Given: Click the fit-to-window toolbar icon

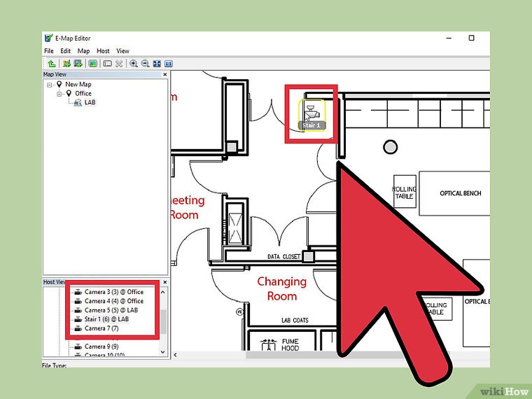Looking at the screenshot, I should 157,63.
